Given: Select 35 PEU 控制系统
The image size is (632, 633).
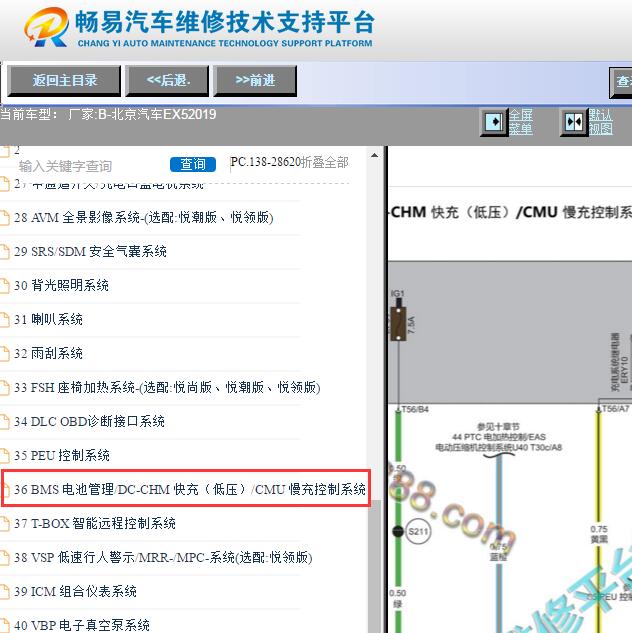Looking at the screenshot, I should (62, 455).
